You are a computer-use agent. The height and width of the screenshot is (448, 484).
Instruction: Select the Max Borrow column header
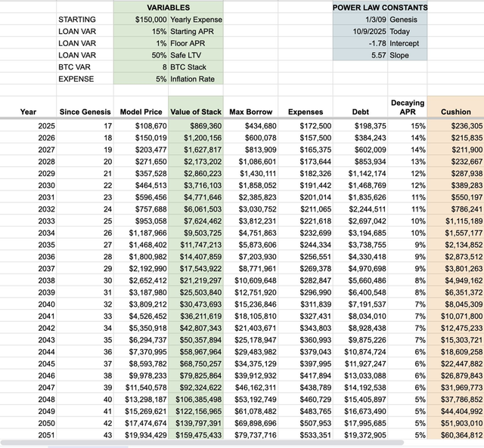coord(250,112)
